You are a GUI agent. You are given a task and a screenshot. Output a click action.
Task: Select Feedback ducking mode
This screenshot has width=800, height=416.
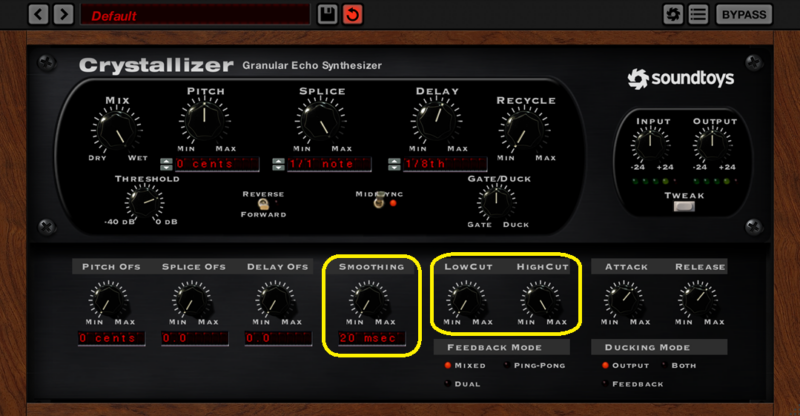(633, 384)
